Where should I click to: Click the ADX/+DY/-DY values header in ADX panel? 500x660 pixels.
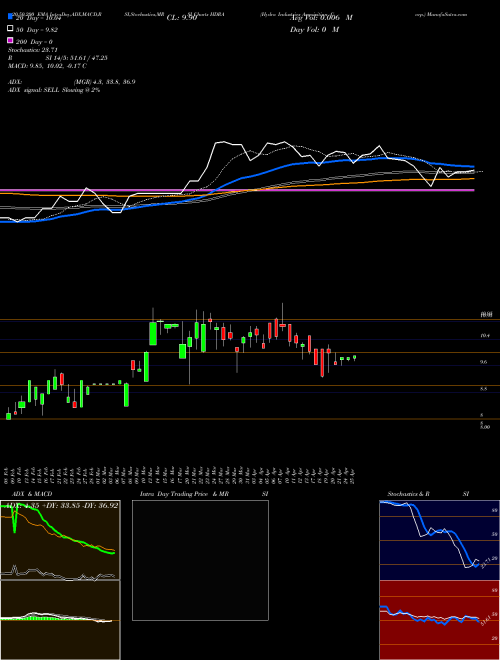pyautogui.click(x=60, y=505)
